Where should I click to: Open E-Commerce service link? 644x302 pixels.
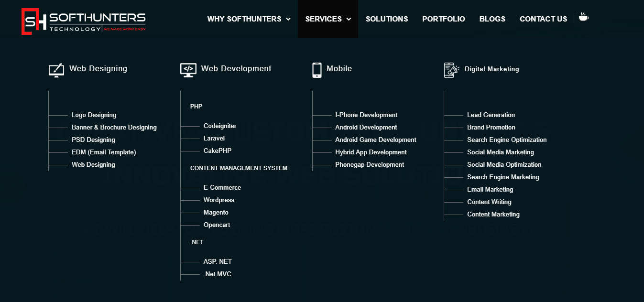(222, 188)
